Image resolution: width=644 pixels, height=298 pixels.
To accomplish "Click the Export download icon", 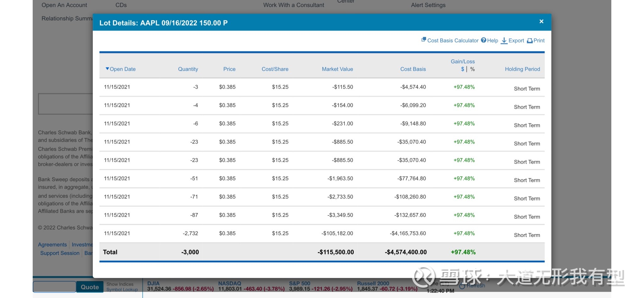I will [x=504, y=41].
